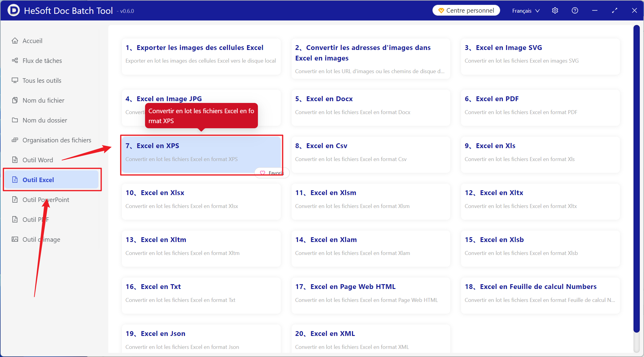This screenshot has height=357, width=644.
Task: Open Excel en Image JPG tool
Action: tap(201, 107)
